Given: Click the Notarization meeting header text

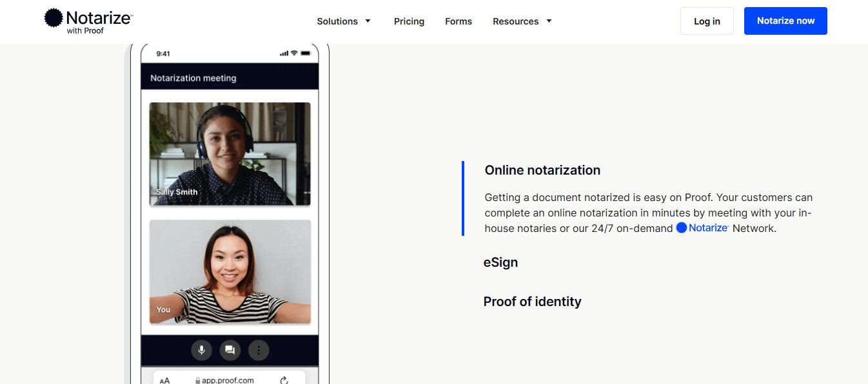Looking at the screenshot, I should 193,78.
